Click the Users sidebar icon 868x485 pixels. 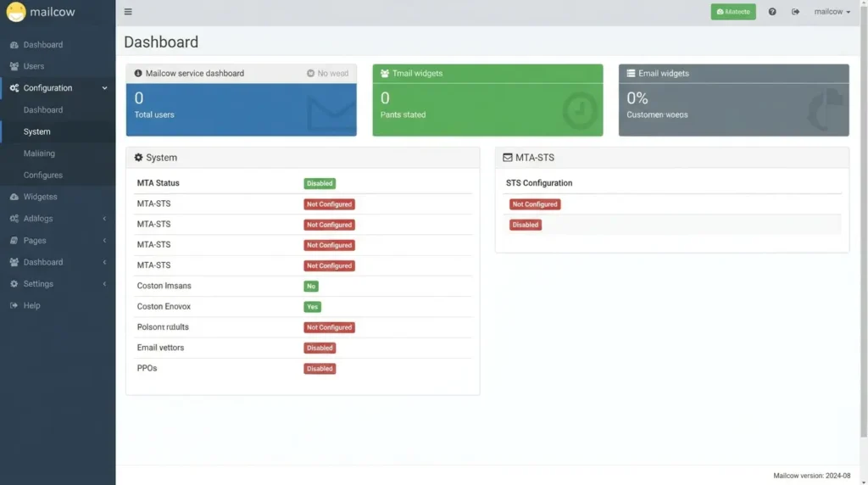(x=14, y=66)
